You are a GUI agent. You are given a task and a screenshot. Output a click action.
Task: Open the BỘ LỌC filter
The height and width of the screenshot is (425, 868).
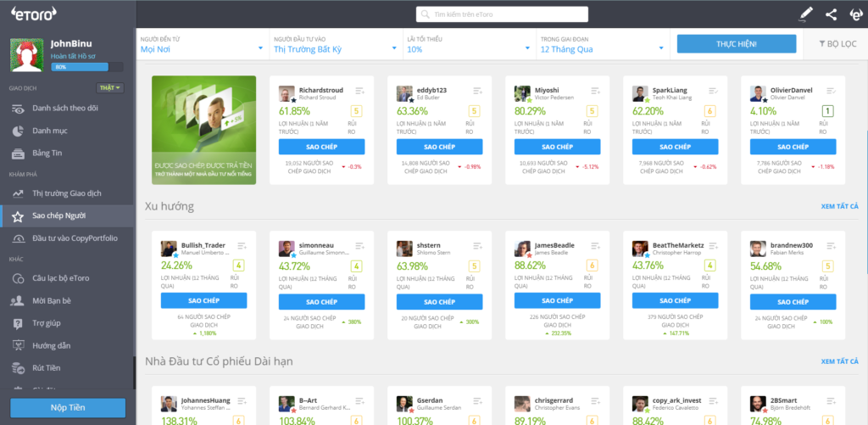(x=837, y=44)
